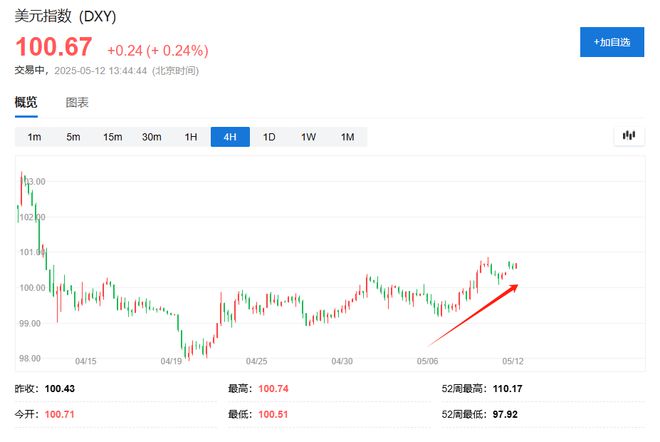Click the 04/19 date label on chart axis
This screenshot has width=660, height=442.
[x=171, y=361]
